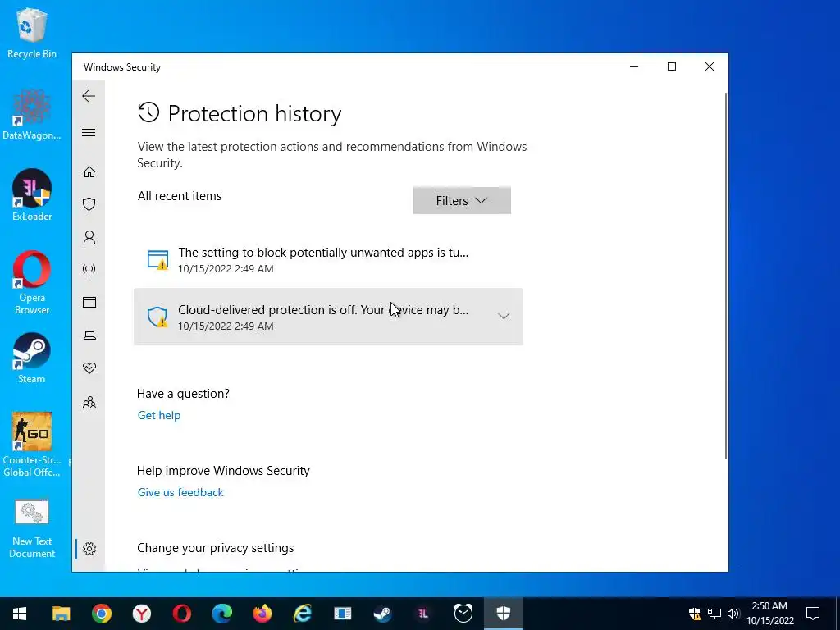Open ExLoader from the taskbar
The image size is (840, 630).
[x=422, y=614]
